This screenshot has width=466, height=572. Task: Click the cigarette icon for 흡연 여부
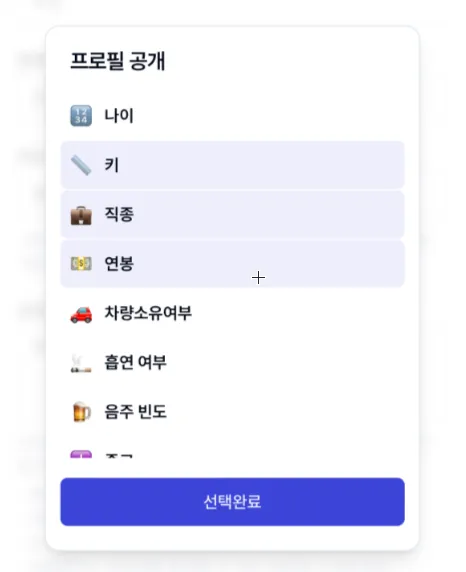81,363
